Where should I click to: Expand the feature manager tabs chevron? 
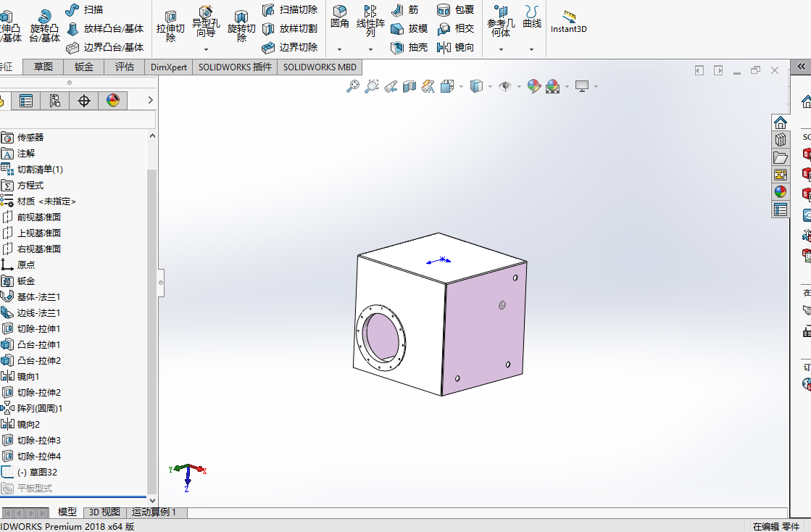(151, 100)
